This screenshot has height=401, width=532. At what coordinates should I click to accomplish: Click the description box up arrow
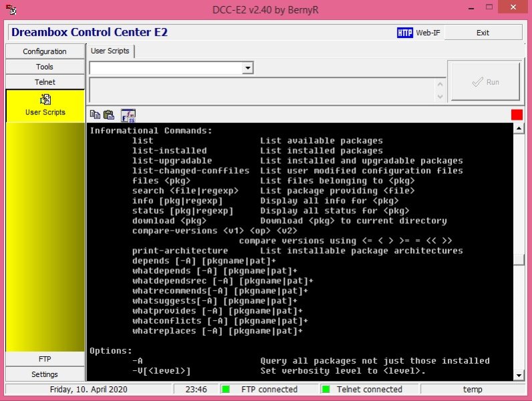click(x=440, y=84)
